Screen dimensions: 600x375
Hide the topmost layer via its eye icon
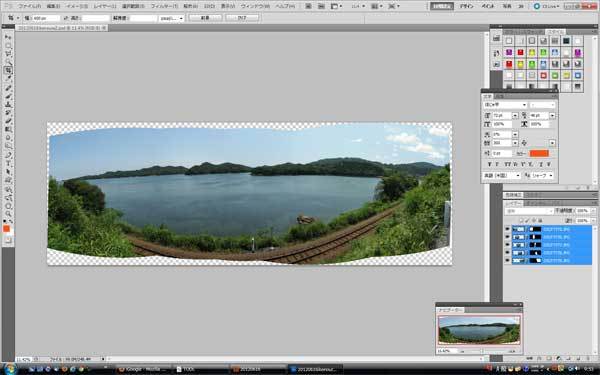click(507, 229)
